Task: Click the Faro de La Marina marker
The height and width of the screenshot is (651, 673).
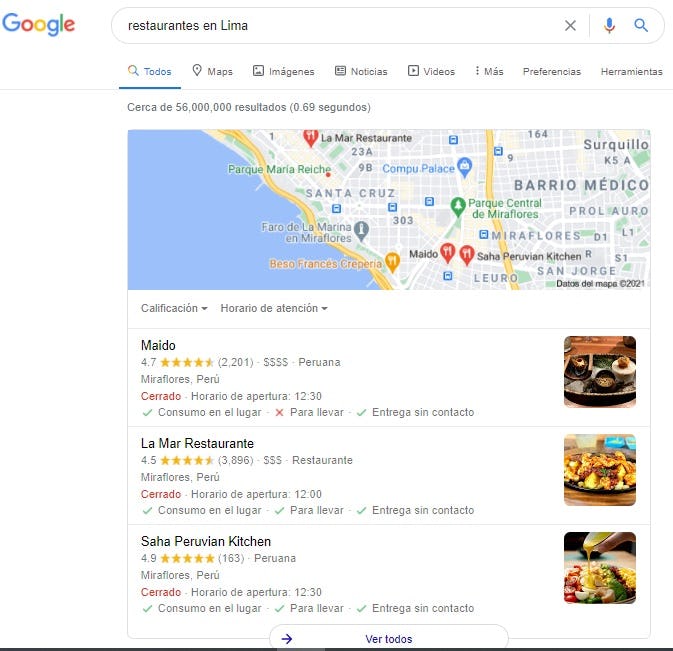Action: coord(361,230)
